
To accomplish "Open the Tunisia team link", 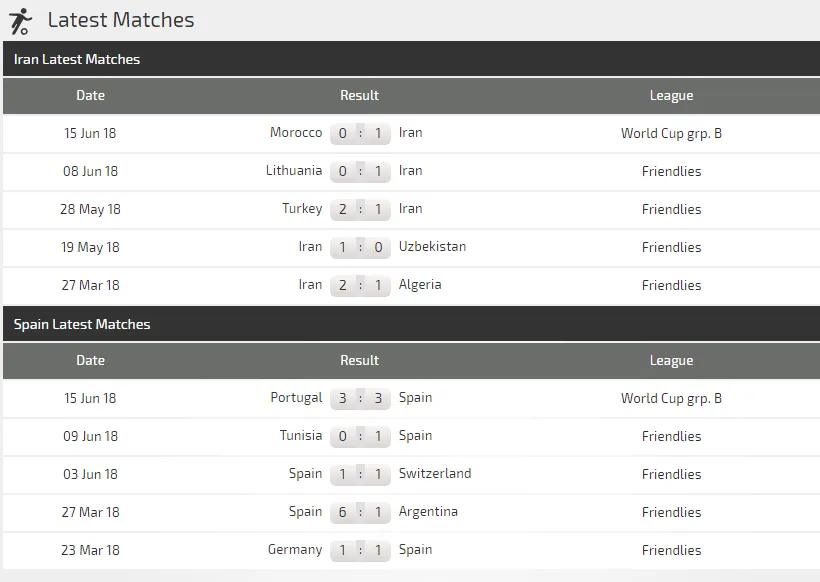I will (x=301, y=436).
